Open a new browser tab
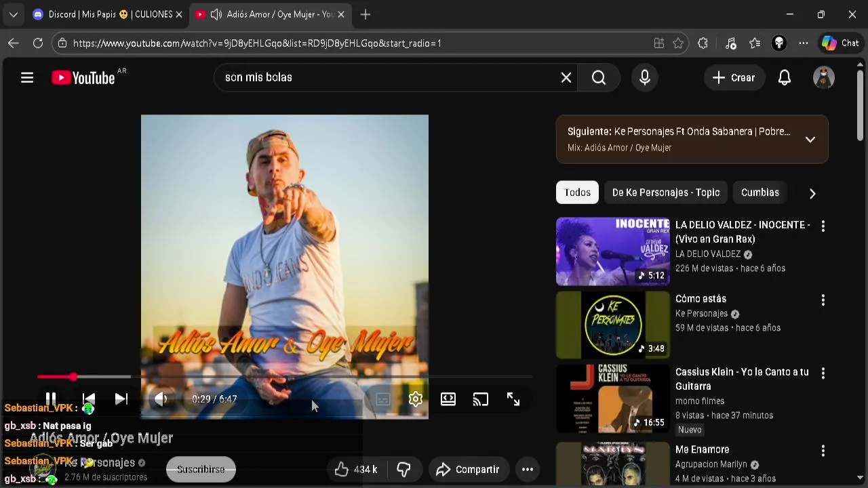Image resolution: width=868 pixels, height=488 pixels. pos(366,14)
